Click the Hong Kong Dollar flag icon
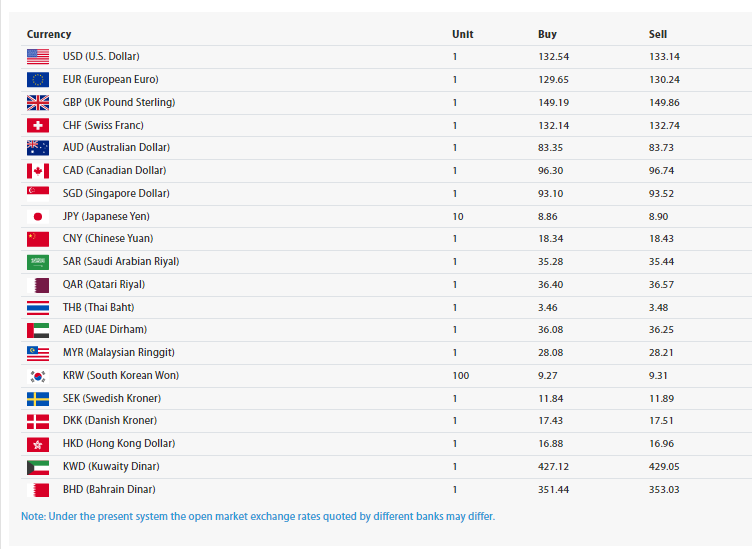The height and width of the screenshot is (549, 752). (38, 444)
